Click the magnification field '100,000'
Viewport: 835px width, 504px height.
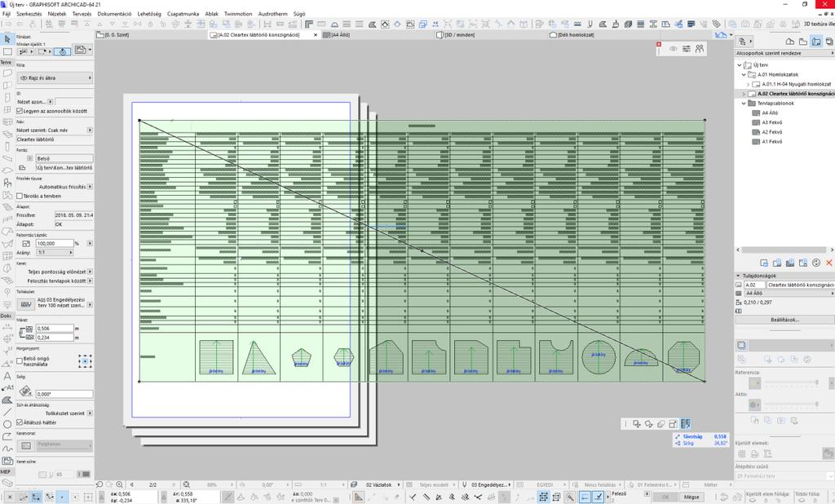tap(55, 243)
